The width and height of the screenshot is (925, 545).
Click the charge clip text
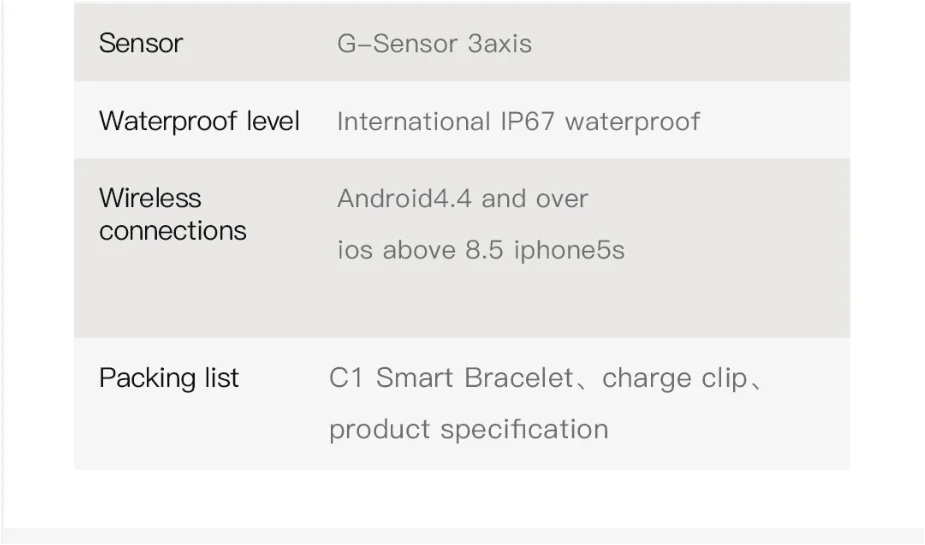675,379
